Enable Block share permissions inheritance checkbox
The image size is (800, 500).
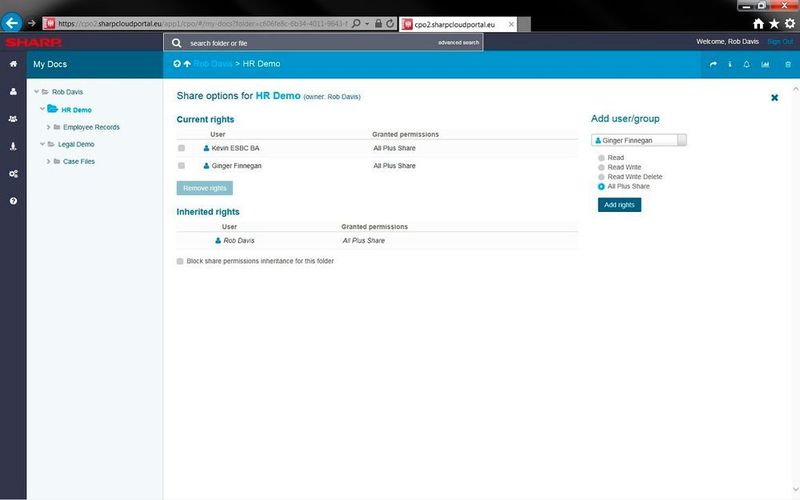tap(180, 261)
